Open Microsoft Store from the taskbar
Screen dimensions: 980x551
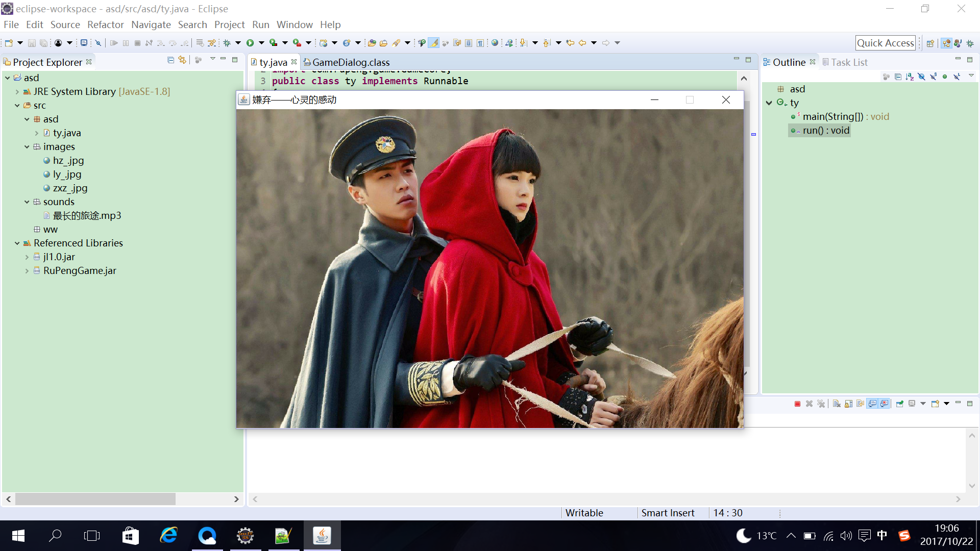pyautogui.click(x=131, y=536)
